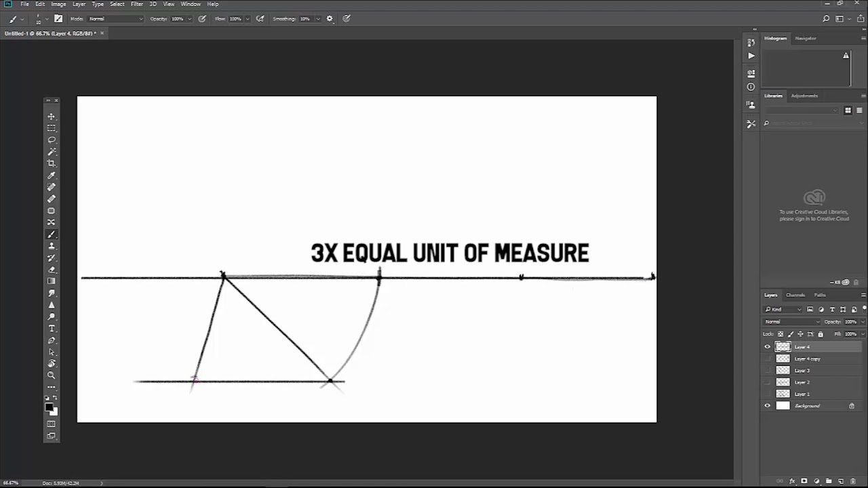Image resolution: width=868 pixels, height=488 pixels.
Task: Switch to the Channels tab
Action: (x=795, y=295)
